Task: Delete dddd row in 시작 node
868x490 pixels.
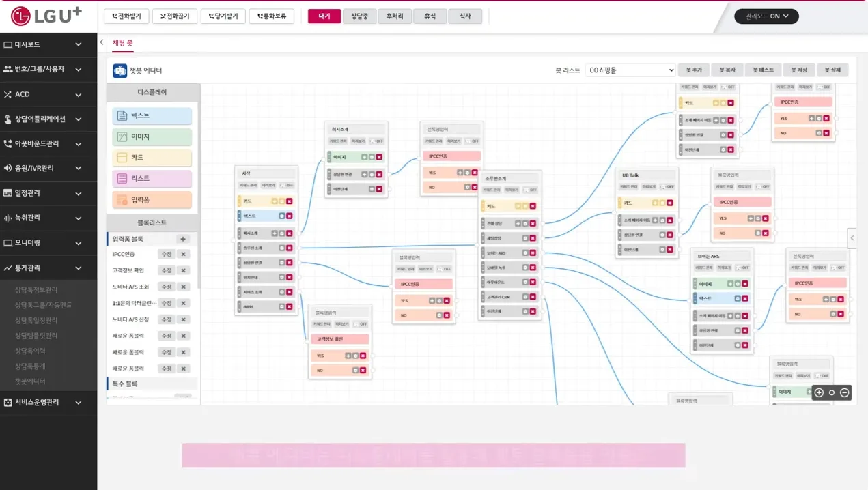Action: 290,307
